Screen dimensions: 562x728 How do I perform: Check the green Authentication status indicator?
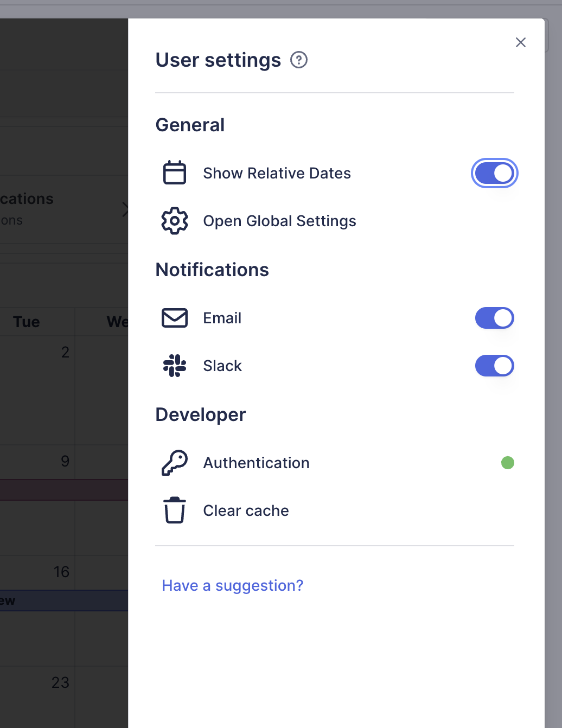click(508, 463)
